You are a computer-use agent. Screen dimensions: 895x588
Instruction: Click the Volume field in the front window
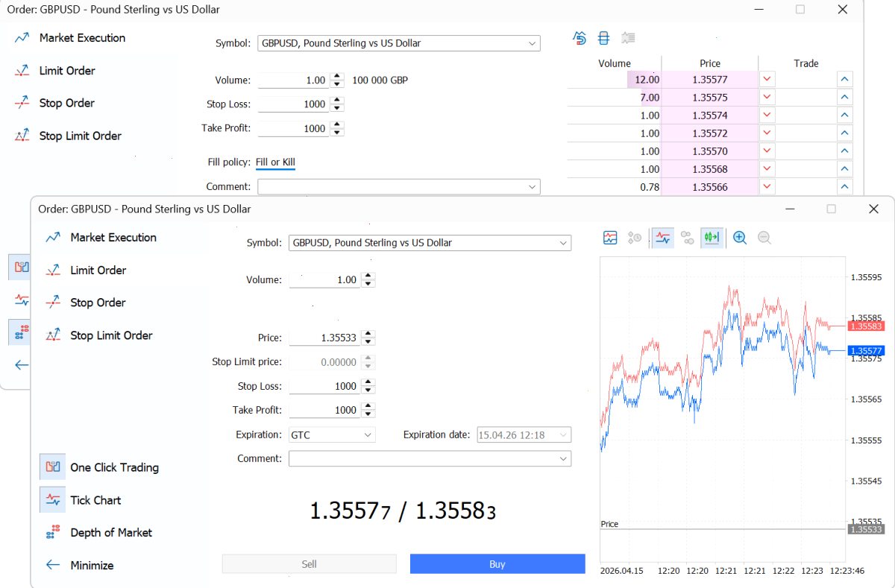[x=324, y=280]
